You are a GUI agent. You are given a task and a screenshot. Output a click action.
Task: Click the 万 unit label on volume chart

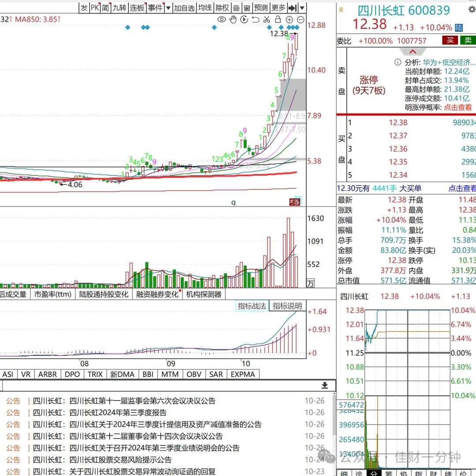coord(310,284)
